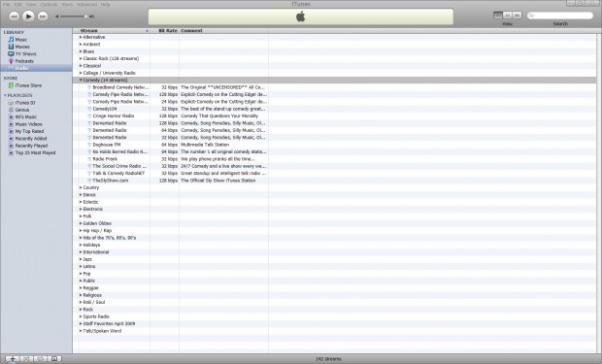Toggle the artwork viewer button at bottom

click(54, 358)
